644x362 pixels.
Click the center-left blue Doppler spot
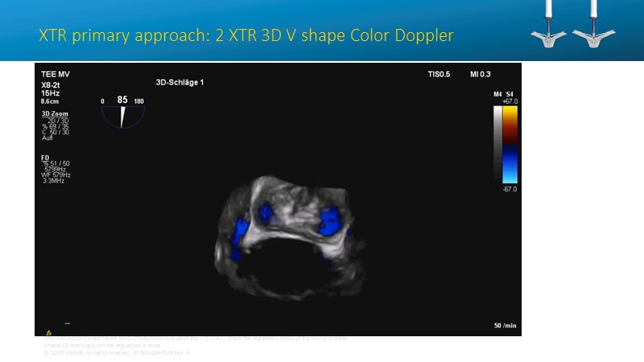pos(266,214)
